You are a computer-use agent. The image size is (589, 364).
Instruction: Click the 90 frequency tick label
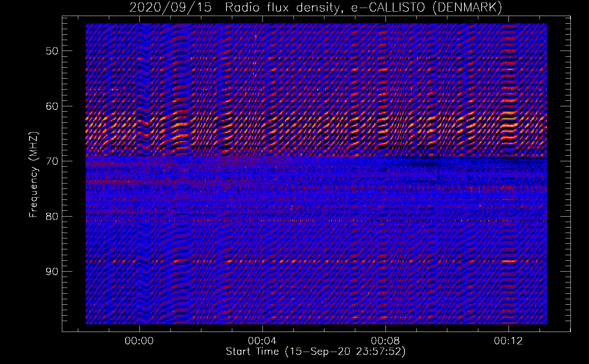52,272
